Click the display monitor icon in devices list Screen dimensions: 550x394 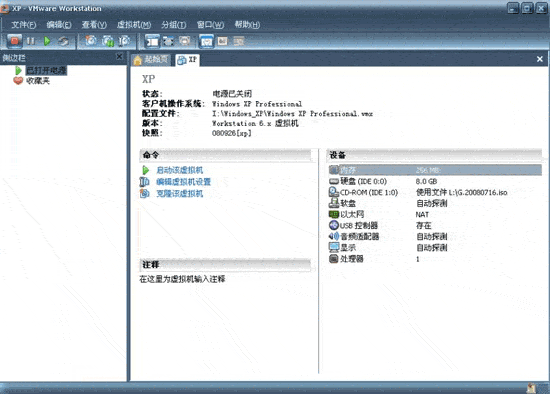334,247
